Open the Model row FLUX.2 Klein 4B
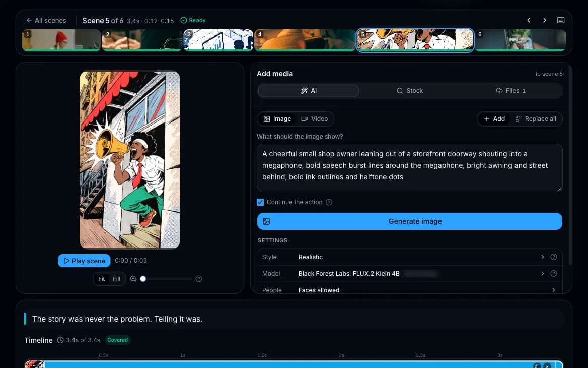Image resolution: width=588 pixels, height=368 pixels. coord(409,273)
